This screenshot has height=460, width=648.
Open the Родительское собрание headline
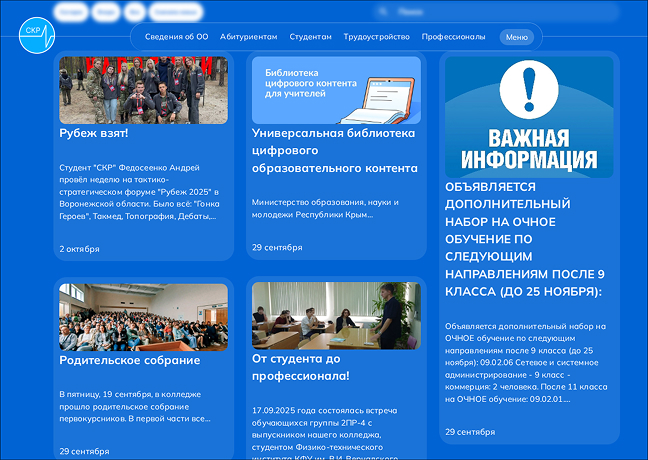(129, 360)
